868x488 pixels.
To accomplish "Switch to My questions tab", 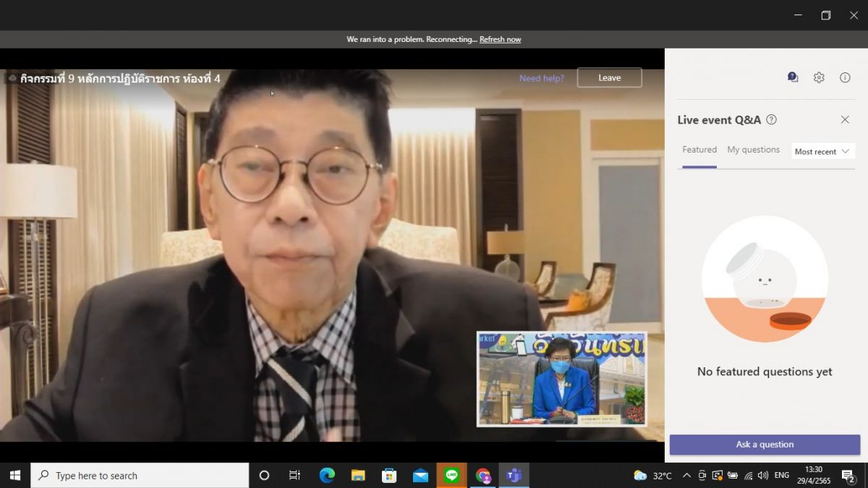I will [753, 150].
